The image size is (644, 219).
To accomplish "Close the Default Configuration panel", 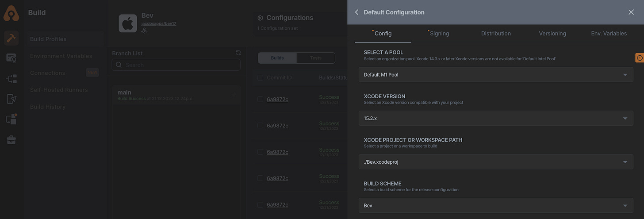I will tap(631, 12).
